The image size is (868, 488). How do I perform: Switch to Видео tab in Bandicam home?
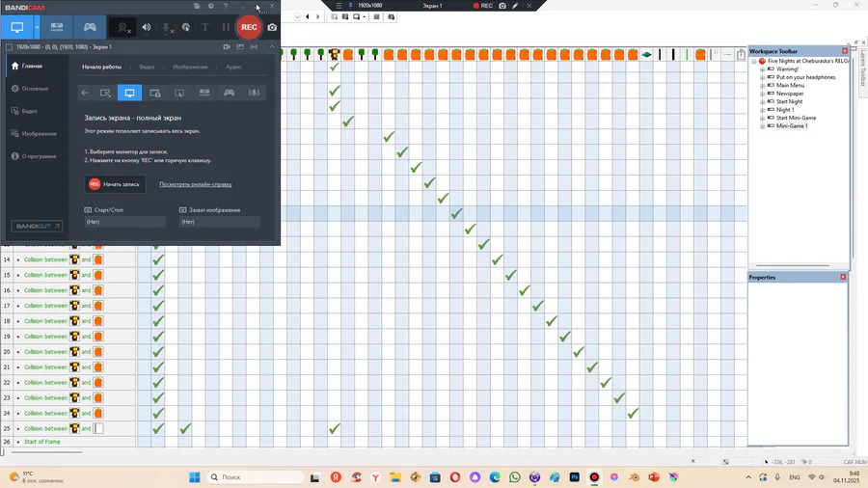[x=147, y=67]
